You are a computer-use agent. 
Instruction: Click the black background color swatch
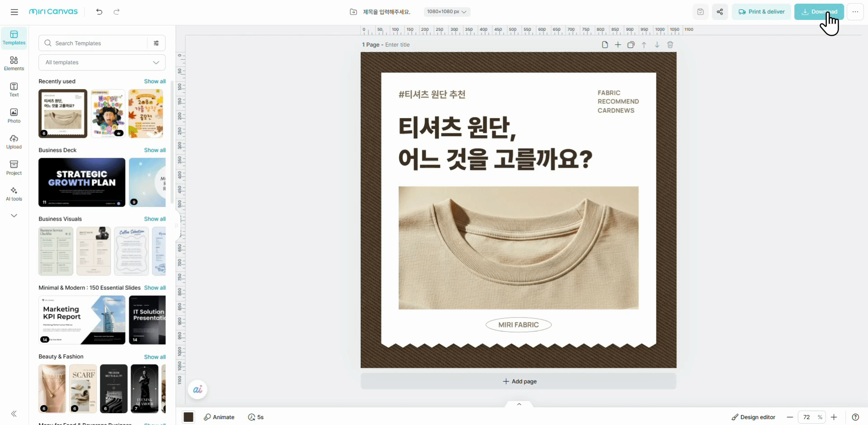click(189, 417)
